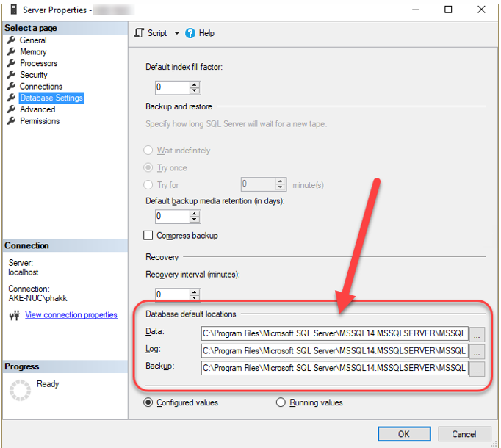
Task: Select the Running values radio button
Action: pyautogui.click(x=281, y=402)
